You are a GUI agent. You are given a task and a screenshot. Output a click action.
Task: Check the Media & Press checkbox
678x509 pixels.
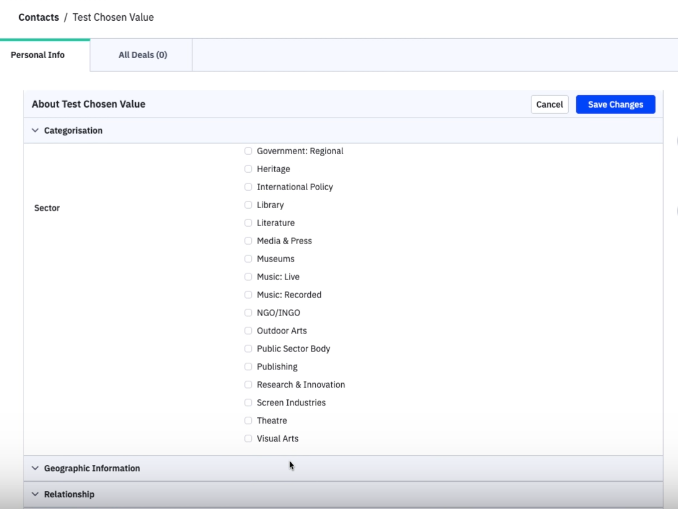tap(248, 241)
